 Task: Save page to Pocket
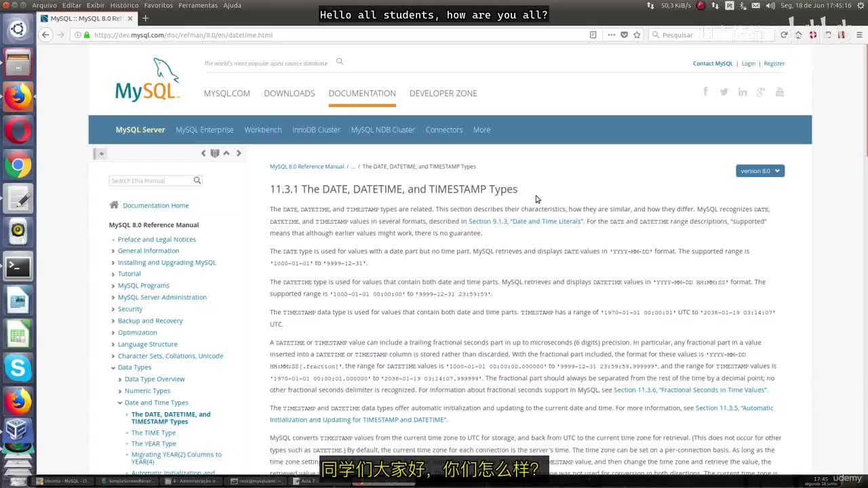(x=624, y=35)
